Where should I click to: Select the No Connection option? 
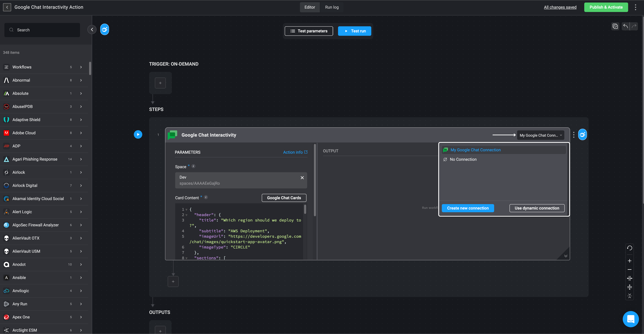503,159
